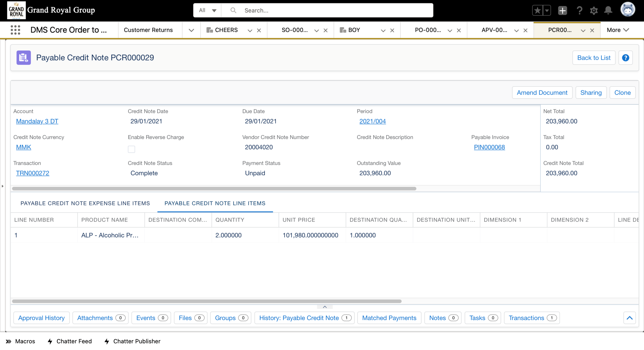Click the blue help question icon

[625, 58]
